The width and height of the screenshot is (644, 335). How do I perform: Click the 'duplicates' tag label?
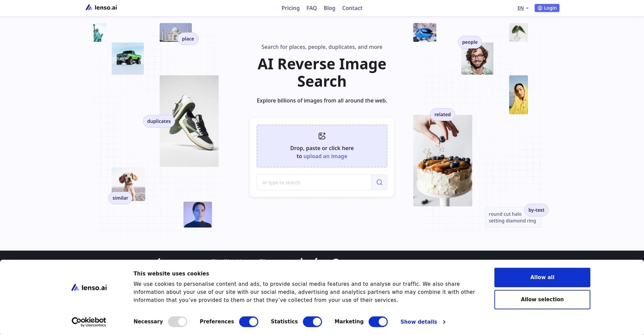pyautogui.click(x=159, y=121)
